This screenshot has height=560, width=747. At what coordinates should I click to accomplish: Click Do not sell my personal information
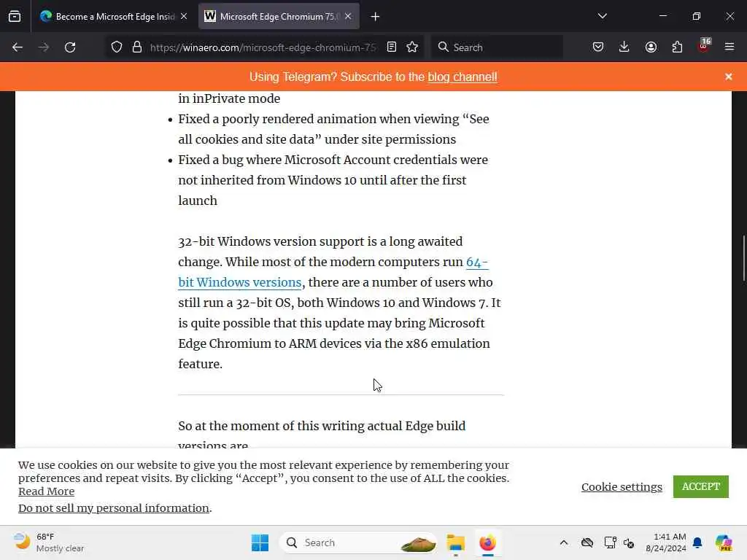point(113,508)
